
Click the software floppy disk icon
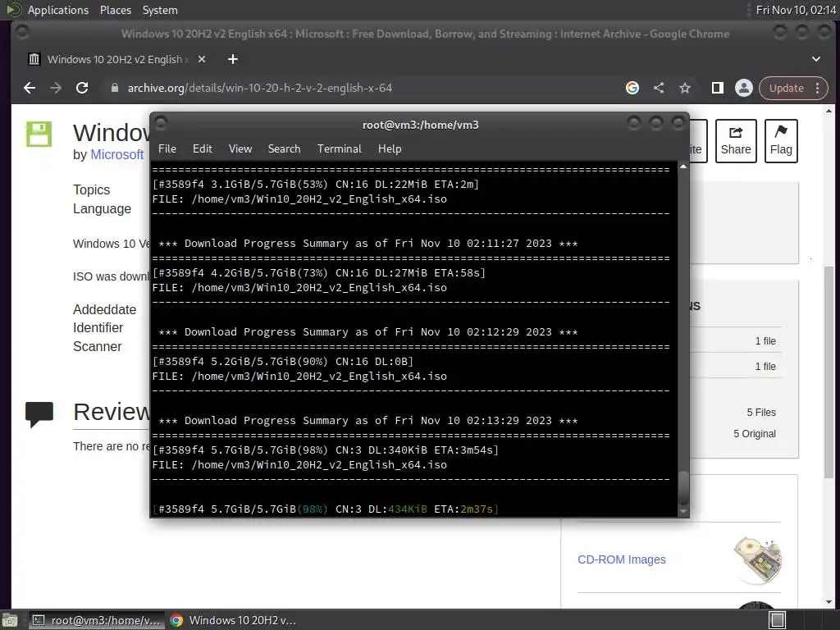coord(39,134)
